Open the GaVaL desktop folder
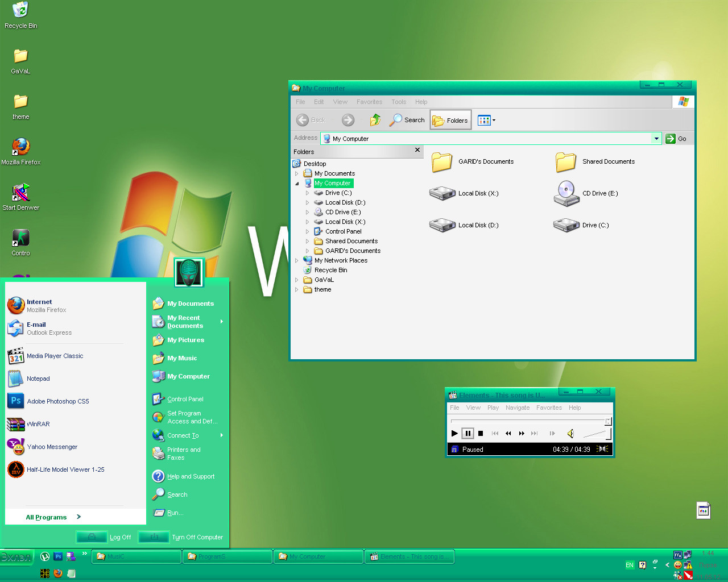 [x=20, y=61]
